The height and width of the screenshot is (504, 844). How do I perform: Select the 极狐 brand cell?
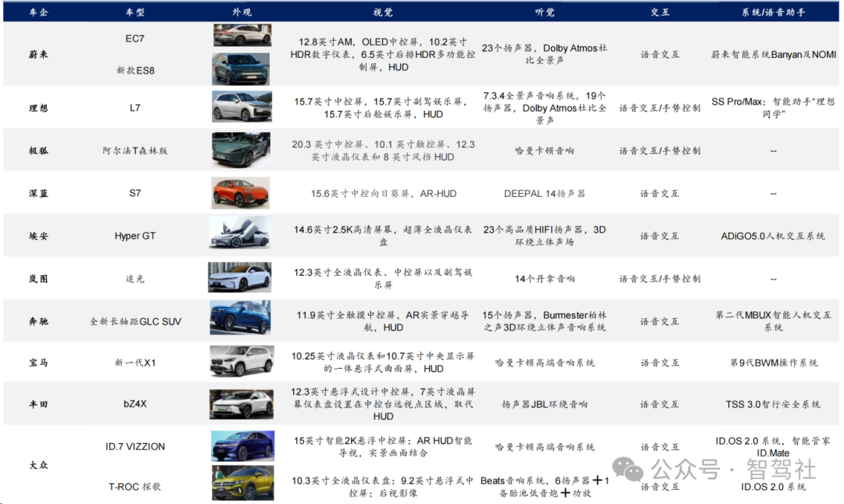point(38,151)
